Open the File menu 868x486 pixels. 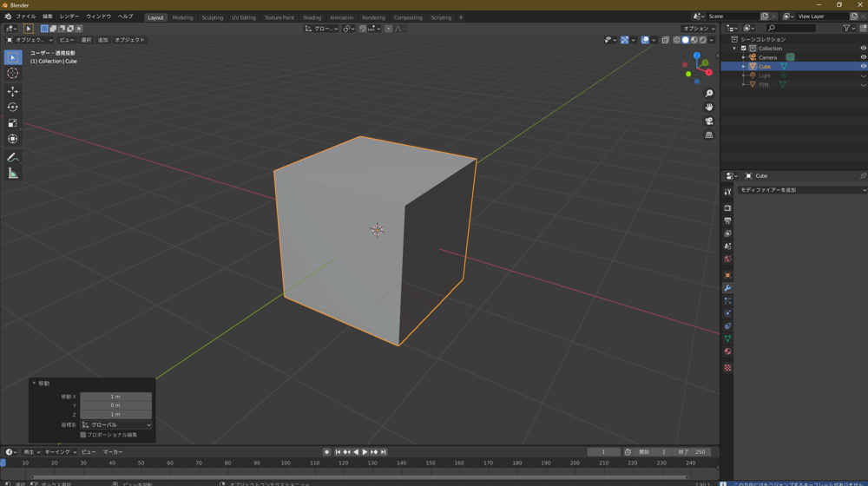[x=25, y=16]
